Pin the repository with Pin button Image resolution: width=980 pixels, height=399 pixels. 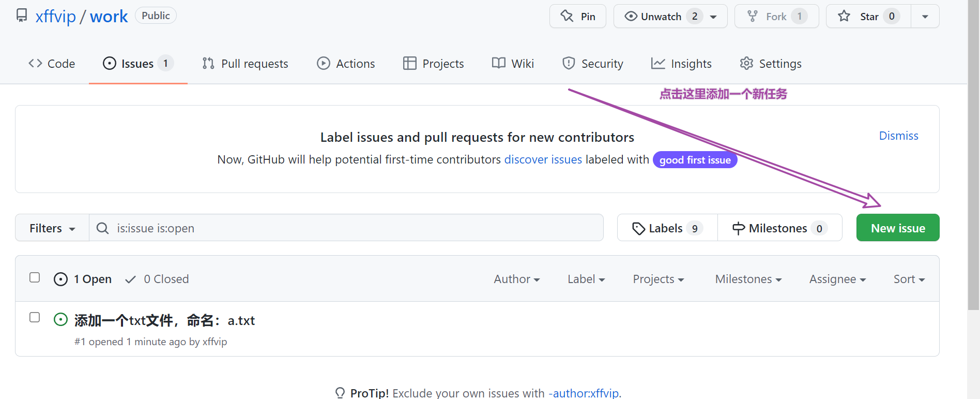coord(577,16)
